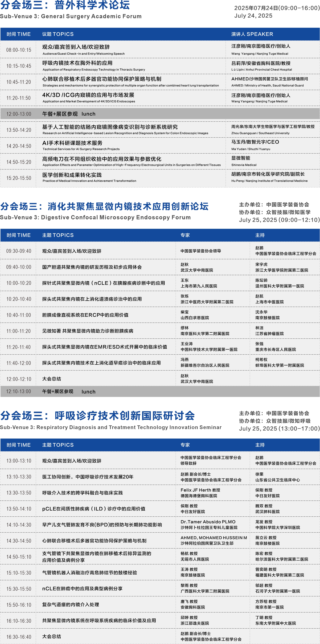Viewport: 320px width, 644px height.
Task: Click speaker '马玉丹/数智元宇/CEO'
Action: coord(255,142)
